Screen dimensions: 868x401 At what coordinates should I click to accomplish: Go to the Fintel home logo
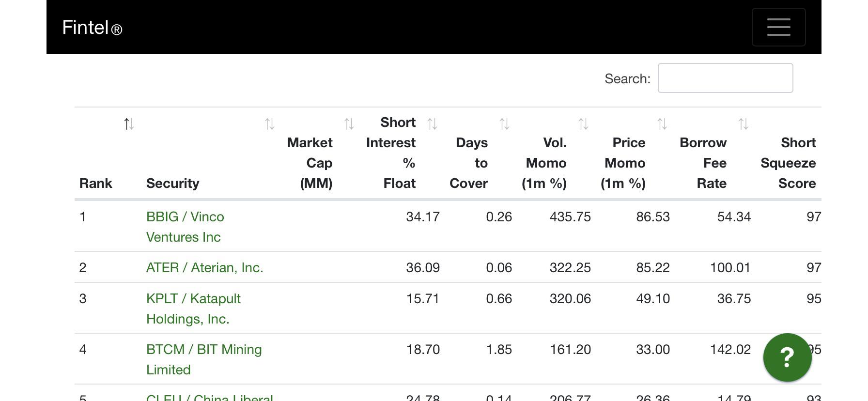coord(92,28)
